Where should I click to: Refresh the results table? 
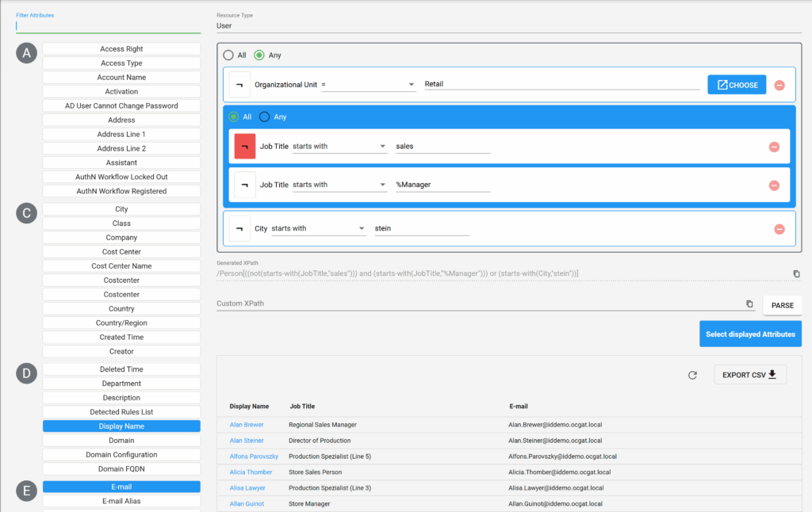[692, 375]
